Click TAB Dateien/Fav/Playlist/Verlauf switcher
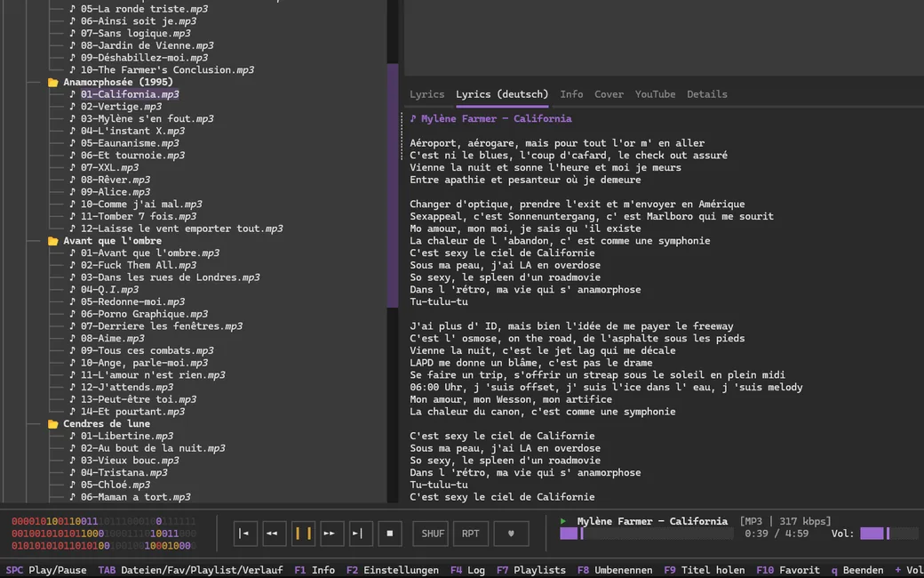Screen dimensions: 924x578 coord(190,570)
